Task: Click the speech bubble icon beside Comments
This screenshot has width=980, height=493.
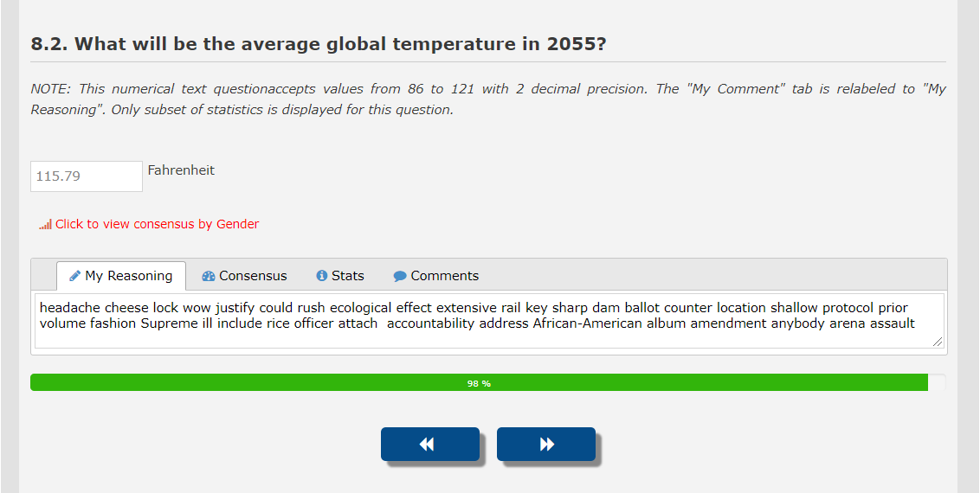Action: tap(400, 277)
